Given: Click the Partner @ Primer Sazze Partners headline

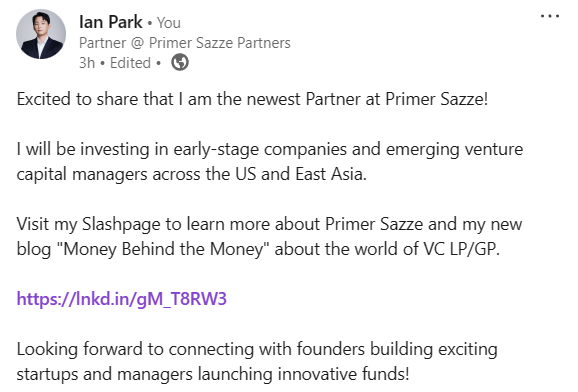Looking at the screenshot, I should (185, 43).
